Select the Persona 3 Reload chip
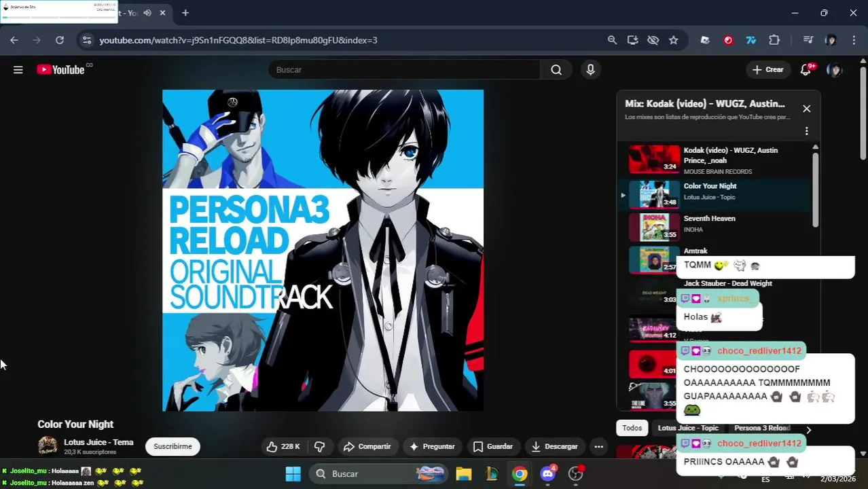Viewport: 868px width, 489px height. [761, 428]
